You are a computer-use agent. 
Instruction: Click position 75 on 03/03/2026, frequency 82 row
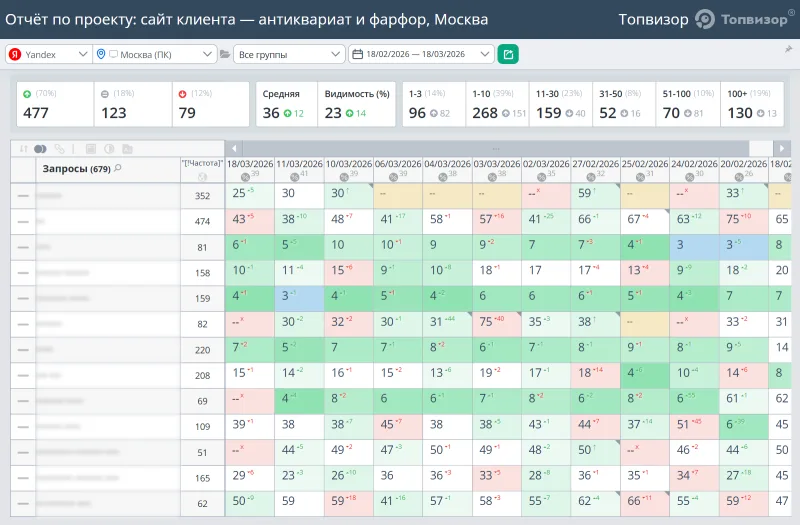[496, 322]
